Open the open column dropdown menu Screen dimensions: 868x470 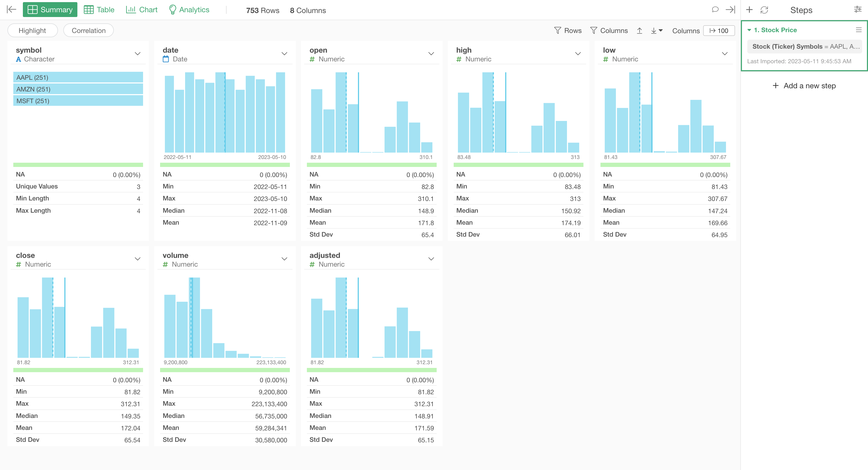(x=431, y=54)
